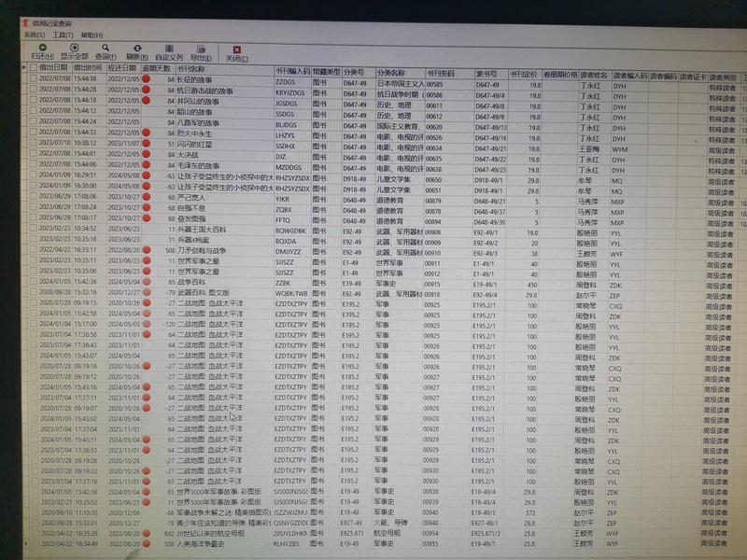The width and height of the screenshot is (747, 560).
Task: Select the book title 奋发图强
Action: click(191, 218)
